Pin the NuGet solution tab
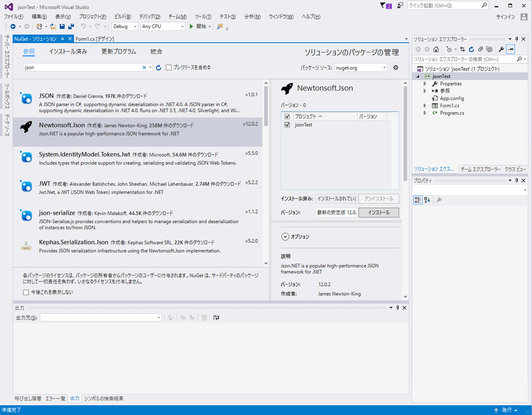The height and width of the screenshot is (415, 532). pos(63,39)
